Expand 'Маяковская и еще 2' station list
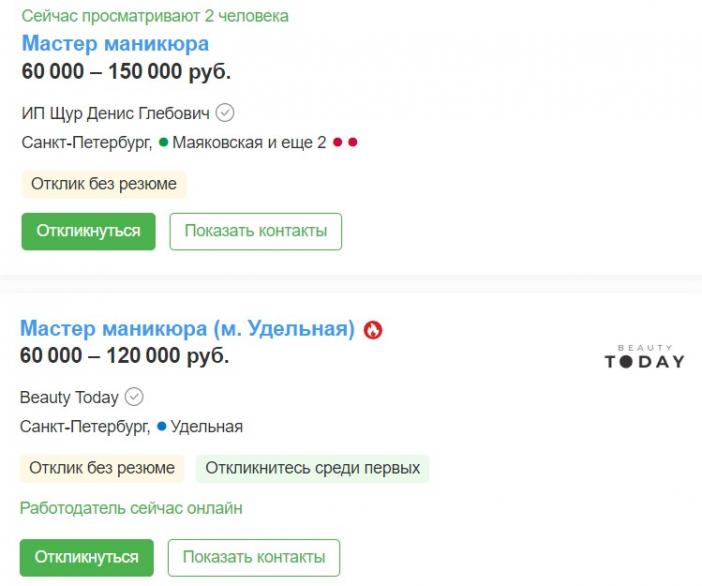 click(249, 143)
